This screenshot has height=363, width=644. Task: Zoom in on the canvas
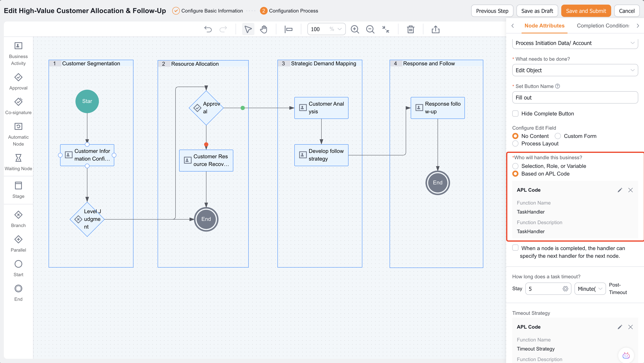tap(355, 30)
